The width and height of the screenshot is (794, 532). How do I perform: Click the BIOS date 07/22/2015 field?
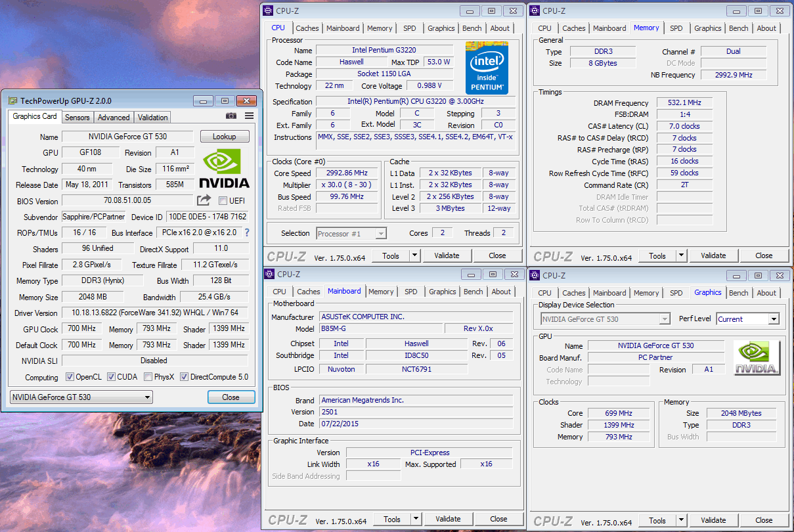coord(416,424)
